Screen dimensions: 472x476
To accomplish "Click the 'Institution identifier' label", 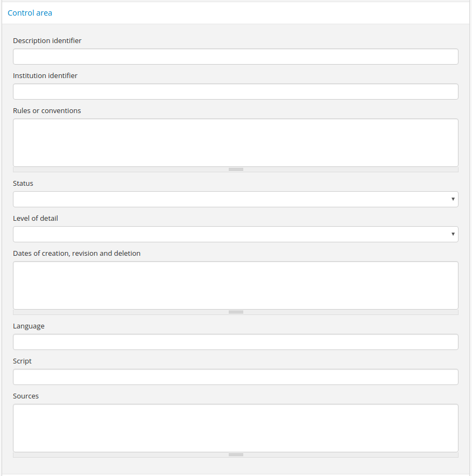I will (x=45, y=75).
